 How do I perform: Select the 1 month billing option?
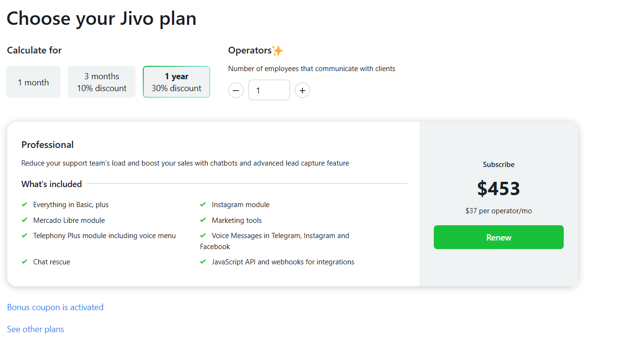coord(33,82)
